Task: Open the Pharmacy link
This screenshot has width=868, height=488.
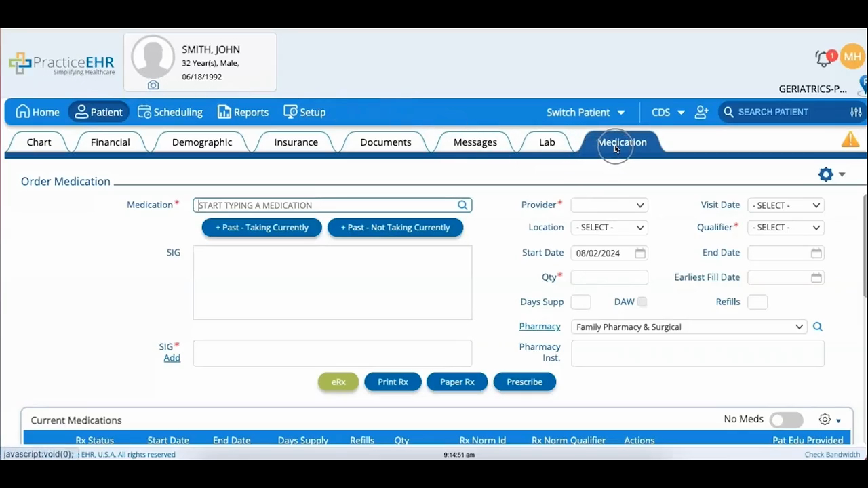Action: 540,326
